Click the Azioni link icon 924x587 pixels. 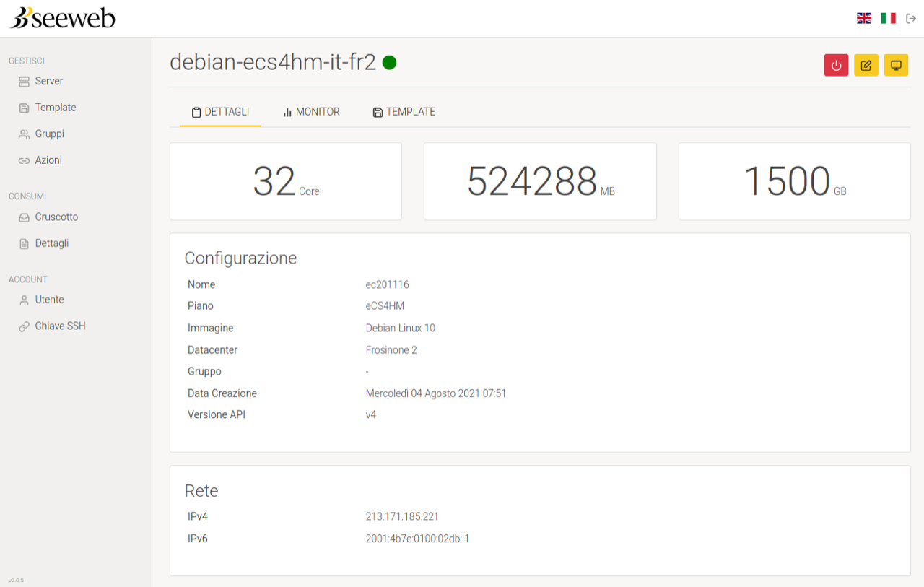point(24,161)
